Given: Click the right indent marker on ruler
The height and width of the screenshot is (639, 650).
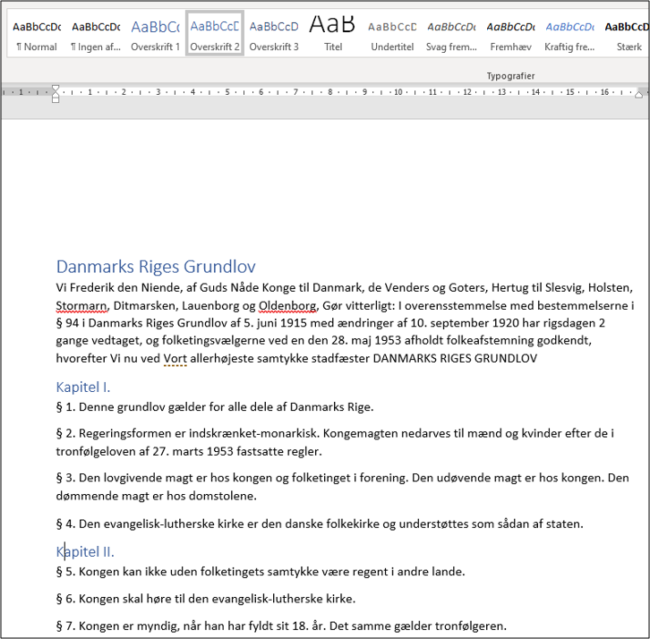Looking at the screenshot, I should [x=639, y=93].
